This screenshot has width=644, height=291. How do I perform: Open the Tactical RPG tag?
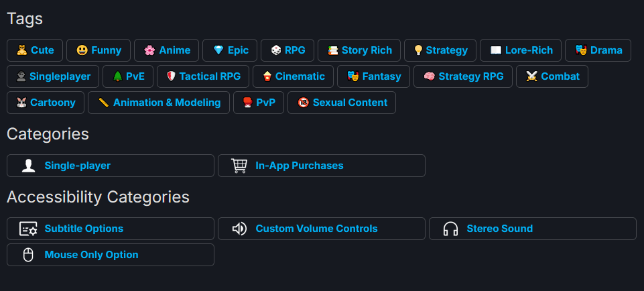(203, 76)
